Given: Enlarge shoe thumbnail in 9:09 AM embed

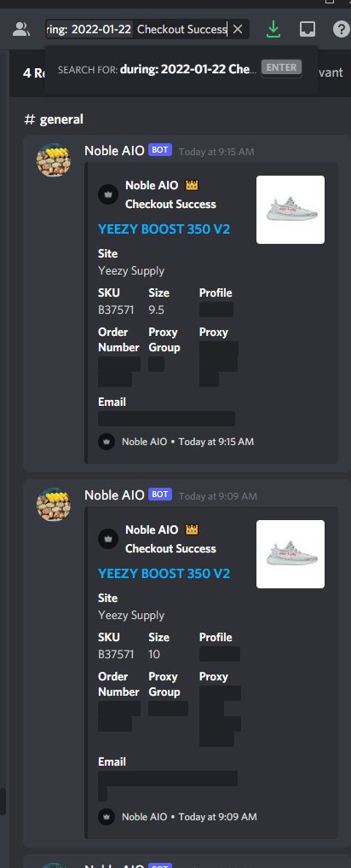Looking at the screenshot, I should tap(291, 554).
